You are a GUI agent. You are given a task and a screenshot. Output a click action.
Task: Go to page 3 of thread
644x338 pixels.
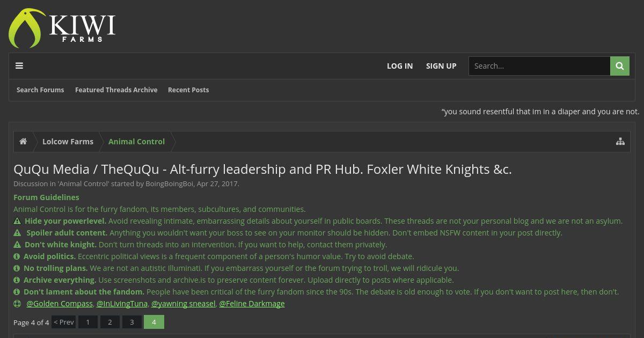coord(132,322)
